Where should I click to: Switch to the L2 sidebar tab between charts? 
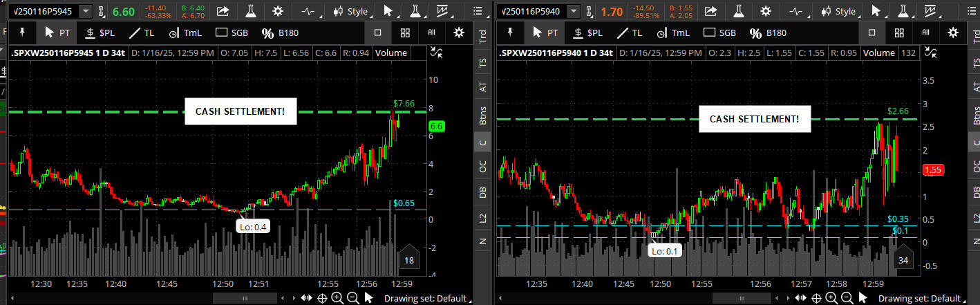482,217
